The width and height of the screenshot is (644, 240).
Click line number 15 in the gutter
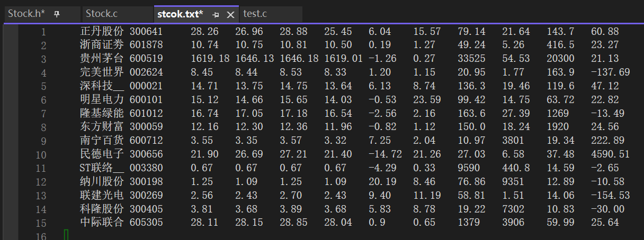coord(41,223)
